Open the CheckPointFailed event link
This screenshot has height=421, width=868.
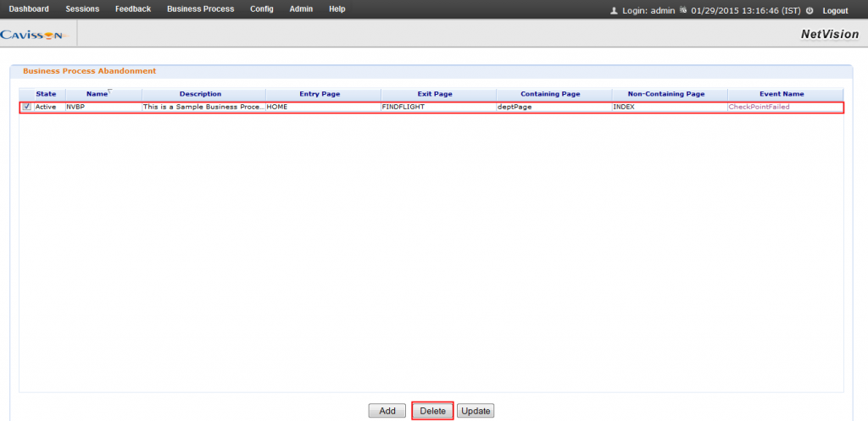(759, 107)
